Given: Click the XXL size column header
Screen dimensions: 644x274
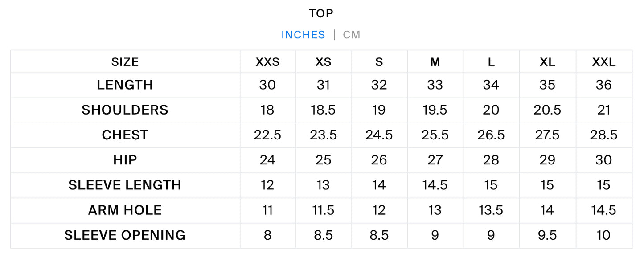Looking at the screenshot, I should coord(604,62).
